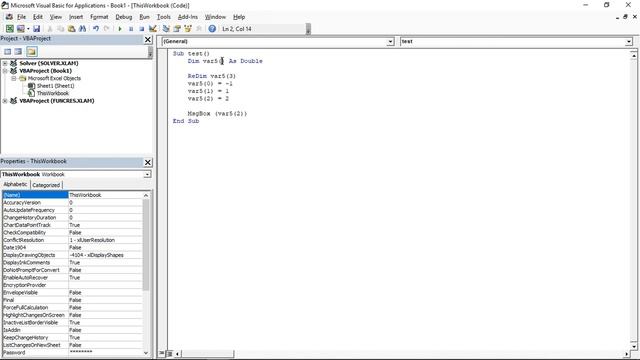640x360 pixels.
Task: Close the Project - VBAProject pane
Action: coord(148,39)
